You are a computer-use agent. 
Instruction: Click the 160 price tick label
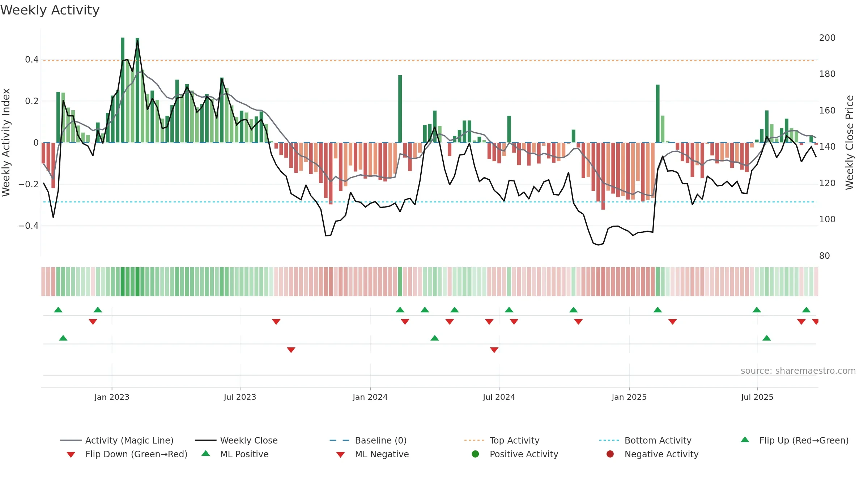tap(827, 111)
